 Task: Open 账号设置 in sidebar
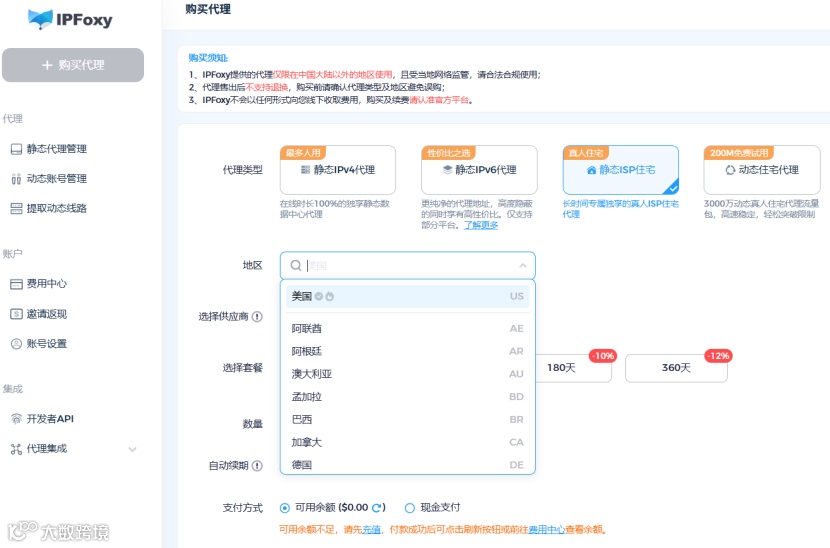(47, 344)
